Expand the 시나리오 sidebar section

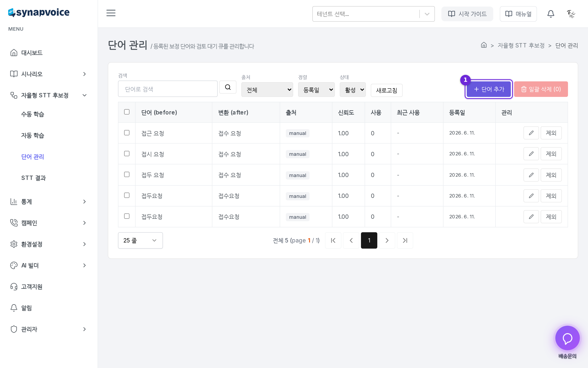tap(49, 74)
